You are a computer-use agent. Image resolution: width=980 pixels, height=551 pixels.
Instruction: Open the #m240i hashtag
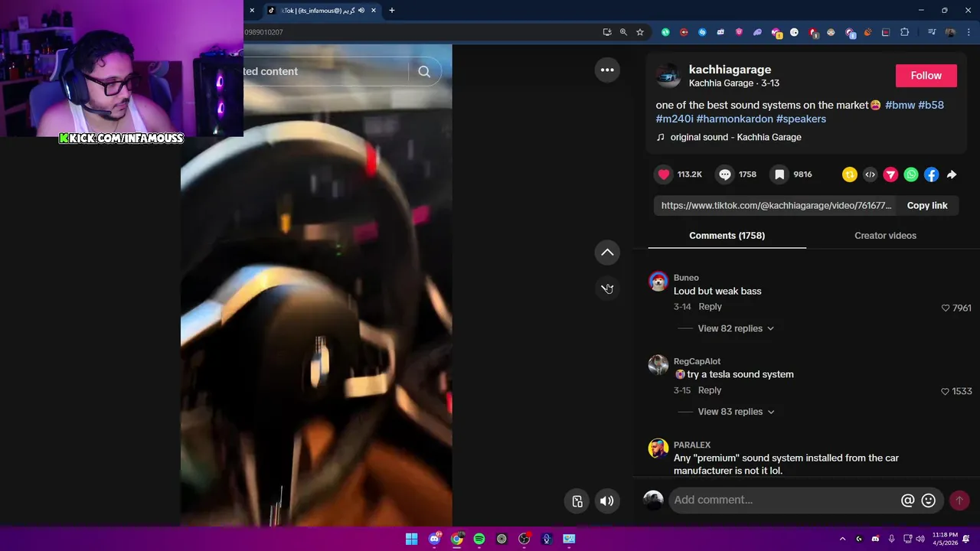(675, 119)
